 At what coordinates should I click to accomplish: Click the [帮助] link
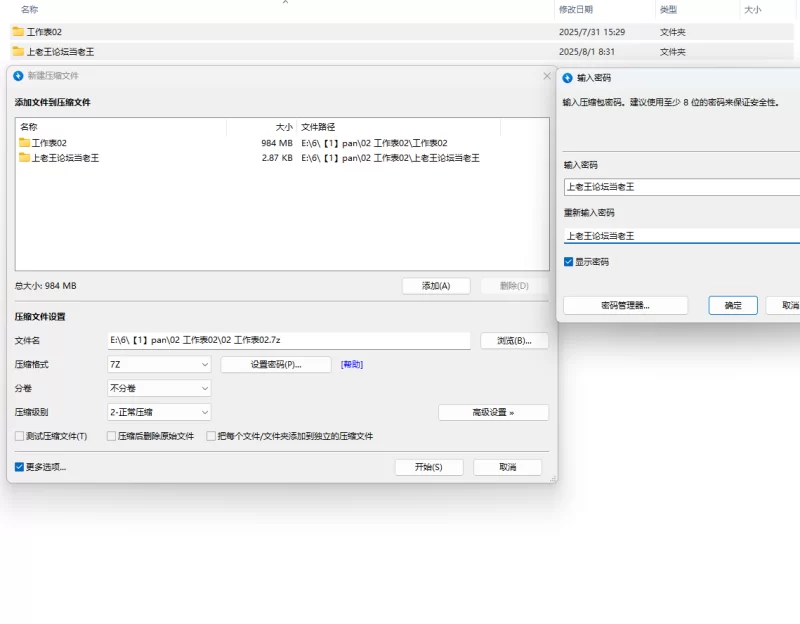tap(352, 364)
